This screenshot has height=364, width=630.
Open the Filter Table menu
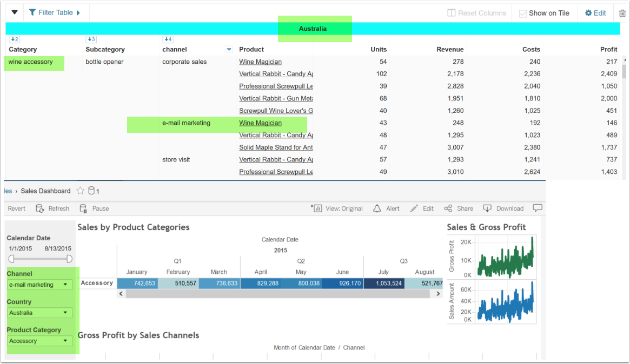tap(54, 12)
